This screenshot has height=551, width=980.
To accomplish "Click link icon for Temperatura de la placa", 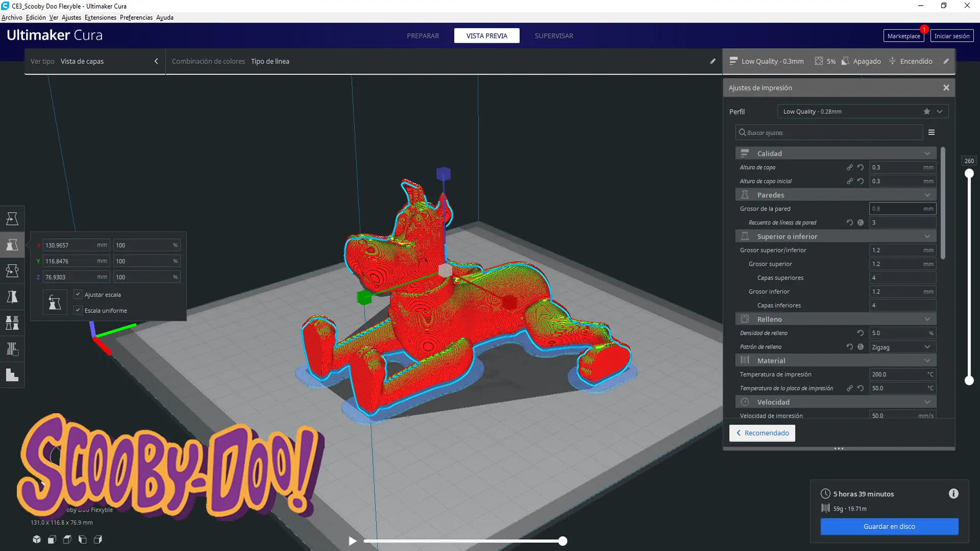I will (x=850, y=388).
